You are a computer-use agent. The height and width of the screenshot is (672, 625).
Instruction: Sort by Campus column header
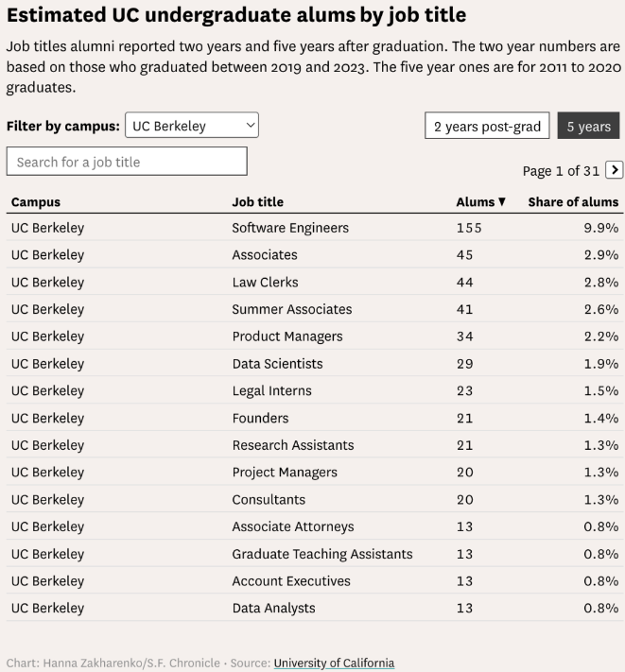(36, 202)
